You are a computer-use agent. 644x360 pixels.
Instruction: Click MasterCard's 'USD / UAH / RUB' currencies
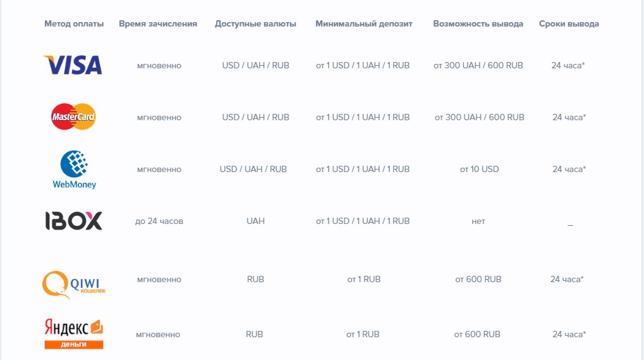coord(255,117)
